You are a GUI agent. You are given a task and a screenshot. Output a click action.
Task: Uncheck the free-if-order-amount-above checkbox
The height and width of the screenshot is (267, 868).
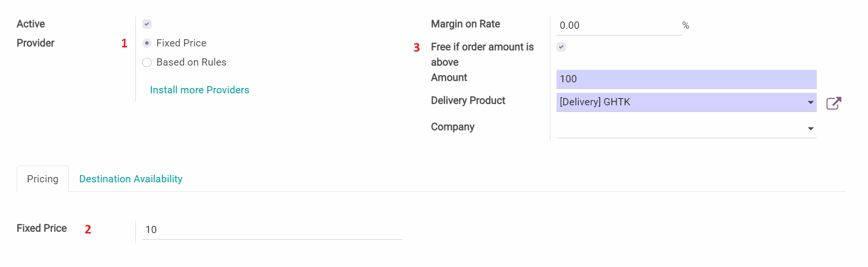[x=561, y=47]
